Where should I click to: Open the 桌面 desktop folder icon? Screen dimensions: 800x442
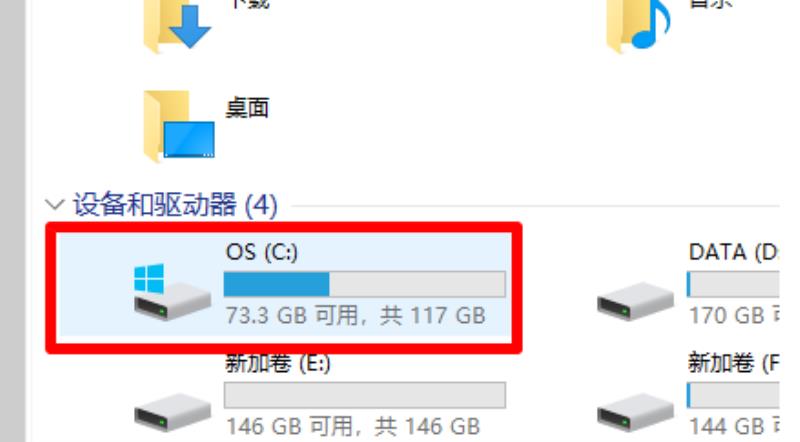pos(179,126)
